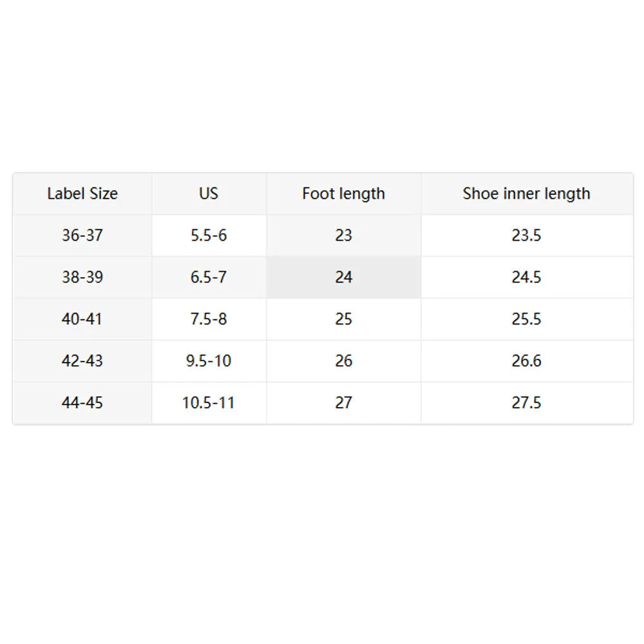Click the US size 6.5-7 cell
This screenshot has width=644, height=644.
click(209, 277)
